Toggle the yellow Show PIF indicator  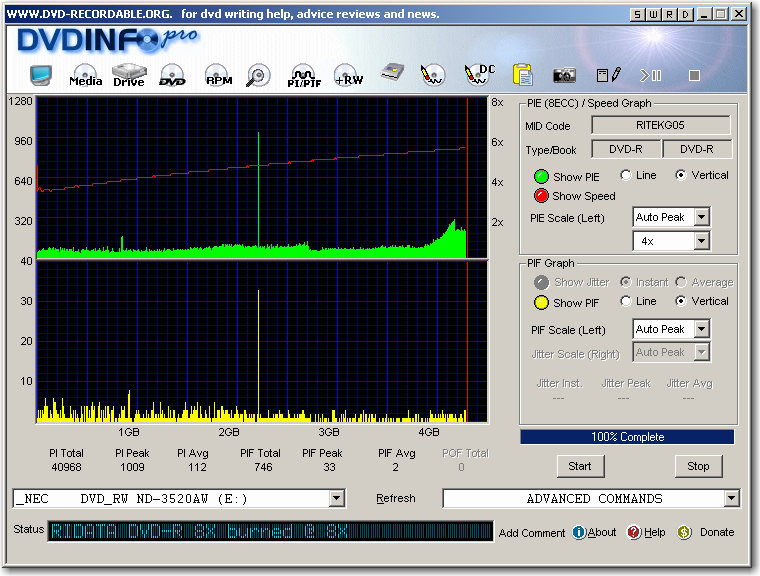pos(541,303)
